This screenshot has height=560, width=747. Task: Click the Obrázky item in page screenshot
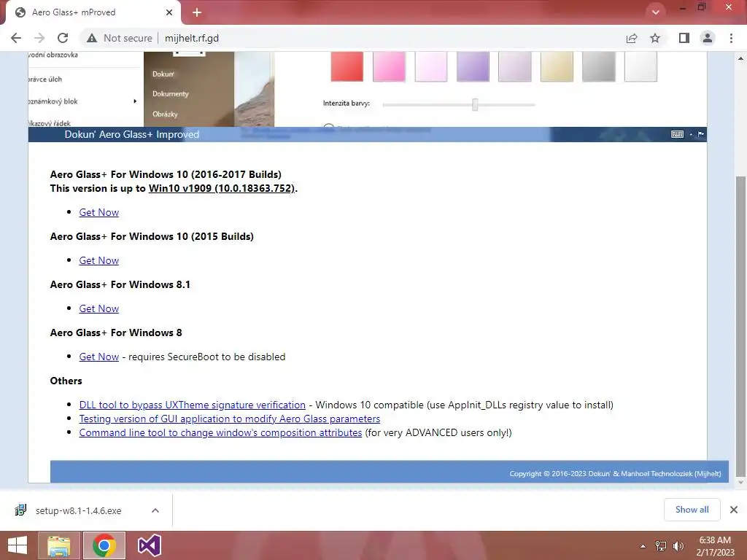pyautogui.click(x=165, y=114)
